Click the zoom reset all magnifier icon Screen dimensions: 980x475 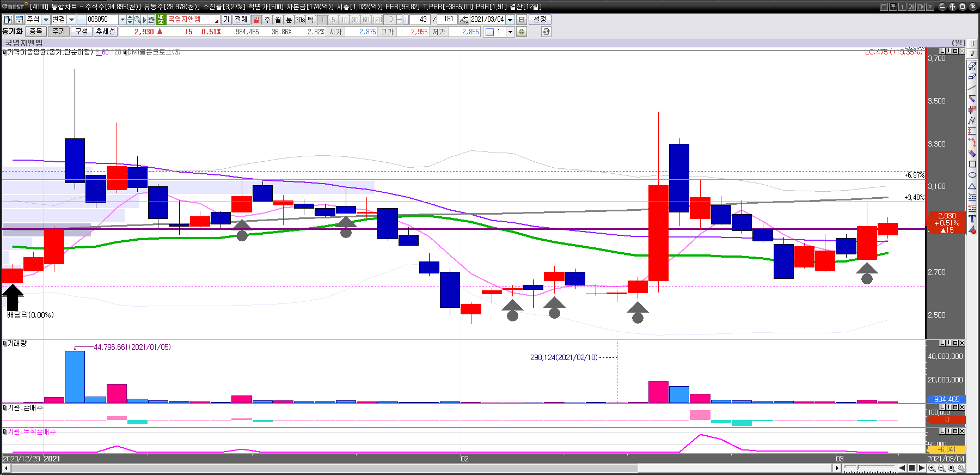coord(951,468)
